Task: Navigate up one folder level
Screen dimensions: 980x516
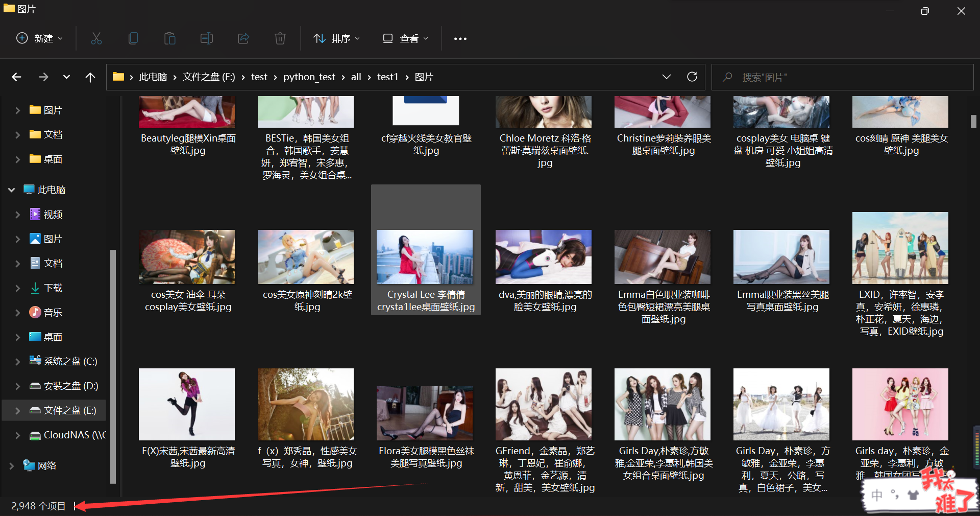Action: (90, 77)
